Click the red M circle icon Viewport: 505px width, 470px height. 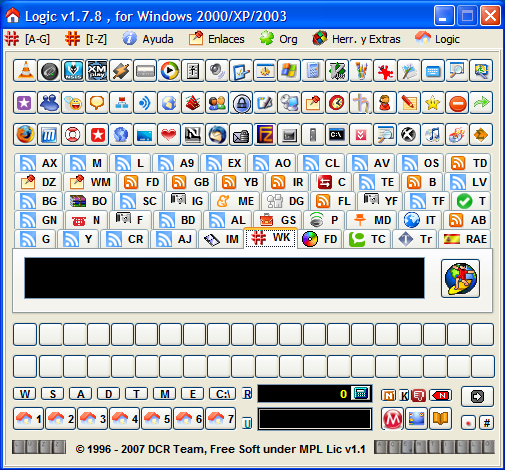pos(392,419)
